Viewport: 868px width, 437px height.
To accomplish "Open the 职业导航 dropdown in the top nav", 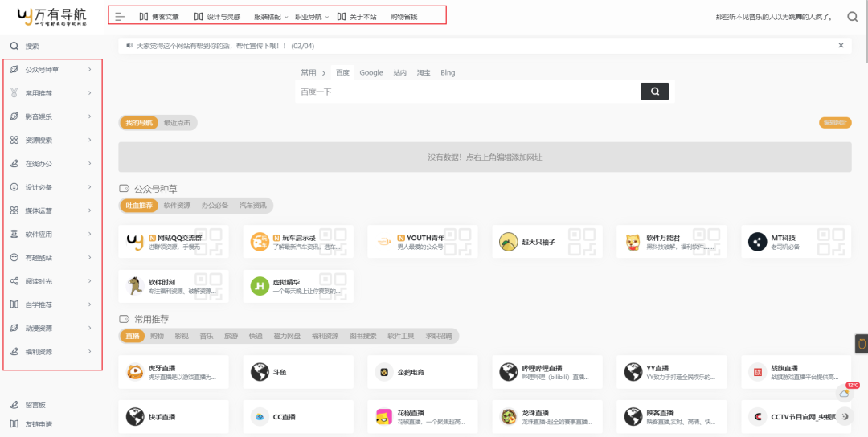I will tap(312, 17).
